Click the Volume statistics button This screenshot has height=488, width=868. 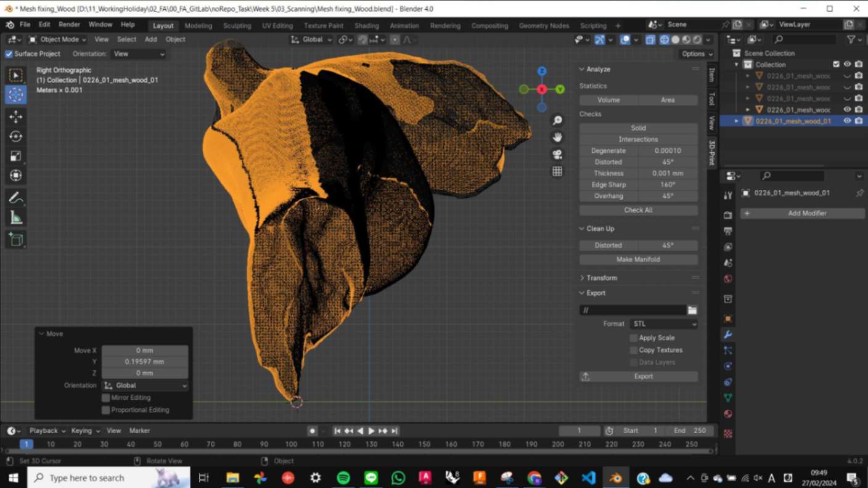pos(608,100)
